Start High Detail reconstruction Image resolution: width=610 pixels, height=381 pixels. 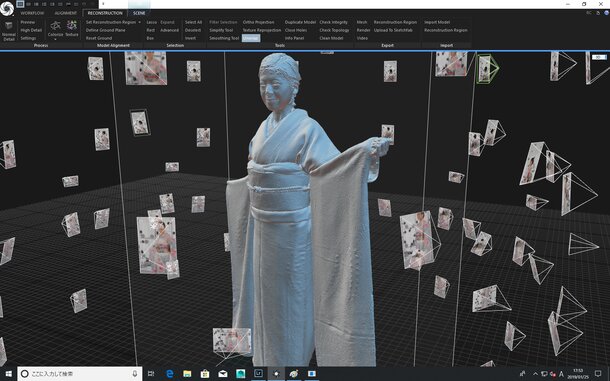click(31, 30)
